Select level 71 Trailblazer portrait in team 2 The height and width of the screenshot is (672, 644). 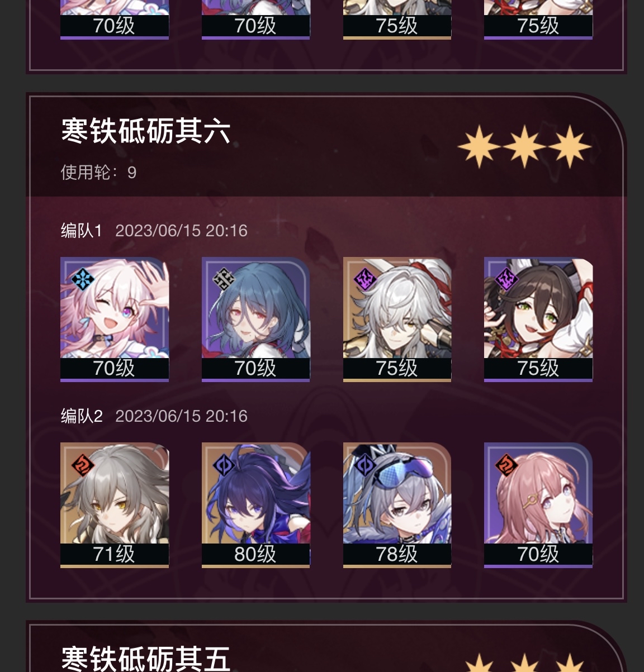(115, 505)
